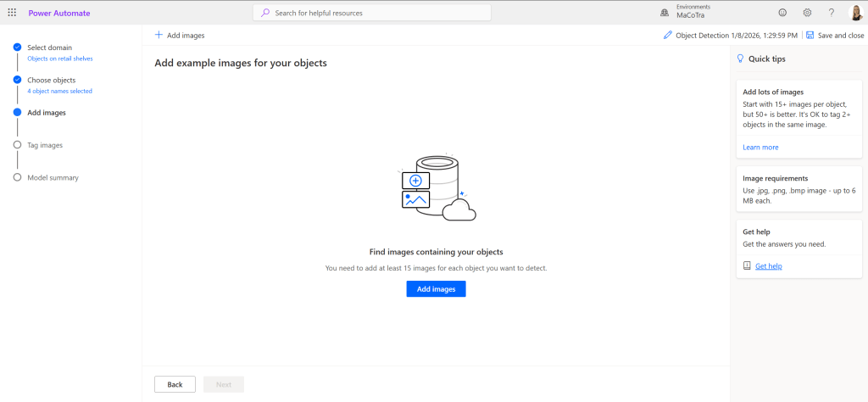Click the Back button

tap(175, 384)
